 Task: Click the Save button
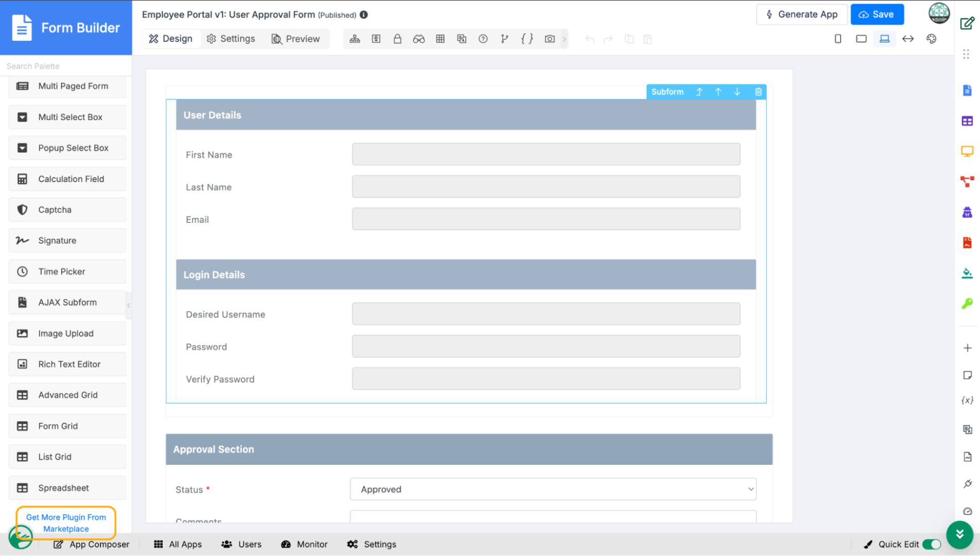pos(877,14)
